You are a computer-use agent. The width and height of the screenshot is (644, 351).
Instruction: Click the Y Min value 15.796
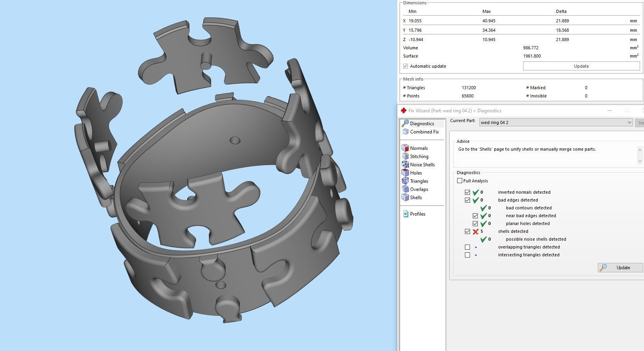(x=415, y=30)
